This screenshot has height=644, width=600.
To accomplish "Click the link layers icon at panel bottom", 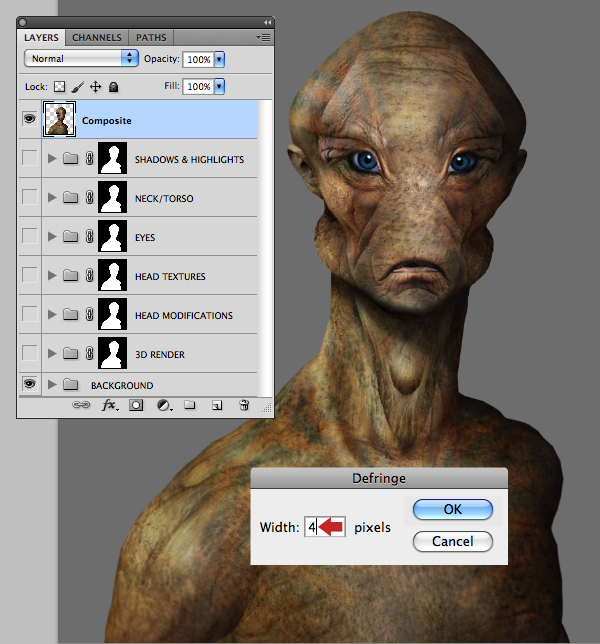I will click(x=81, y=405).
